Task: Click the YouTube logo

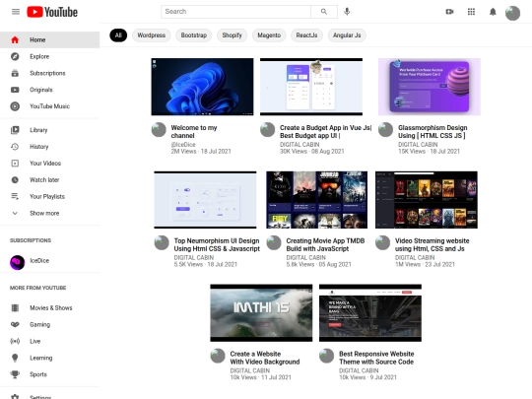Action: (x=52, y=12)
